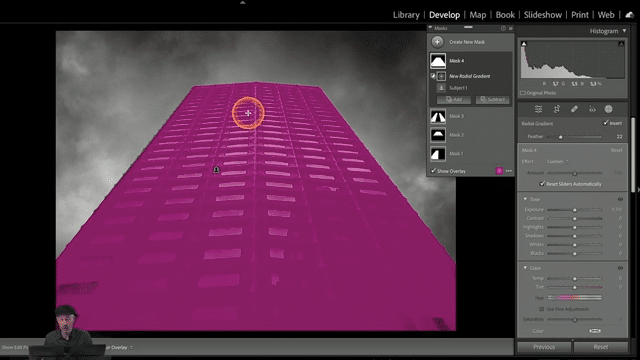Click the cloud sync status icon
640x360 pixels.
click(x=630, y=15)
